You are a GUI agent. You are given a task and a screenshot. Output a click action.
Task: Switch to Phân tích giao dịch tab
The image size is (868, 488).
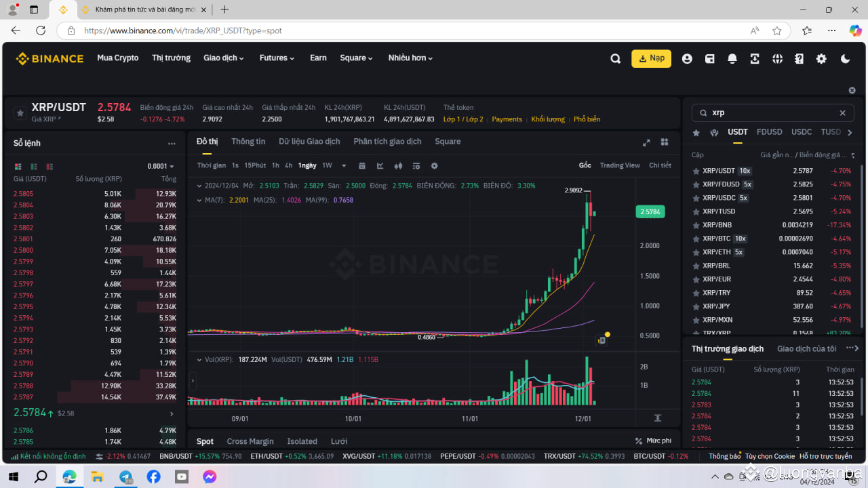tap(387, 142)
